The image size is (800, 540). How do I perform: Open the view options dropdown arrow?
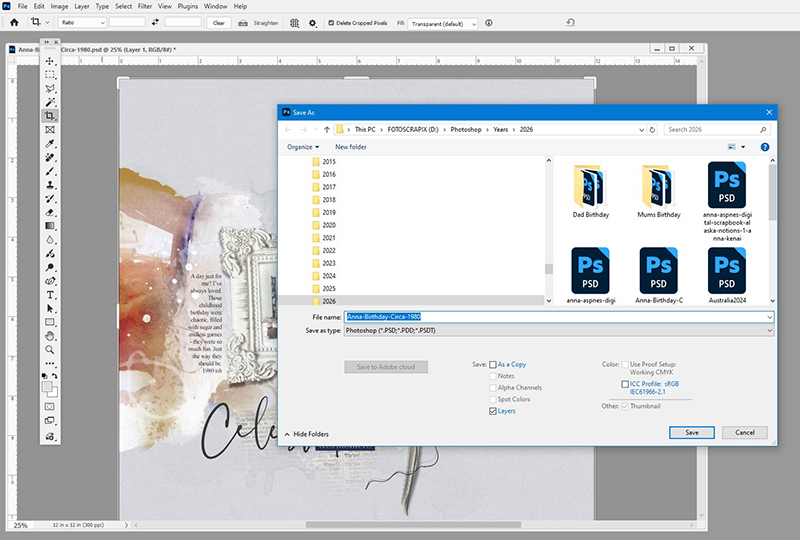(743, 147)
